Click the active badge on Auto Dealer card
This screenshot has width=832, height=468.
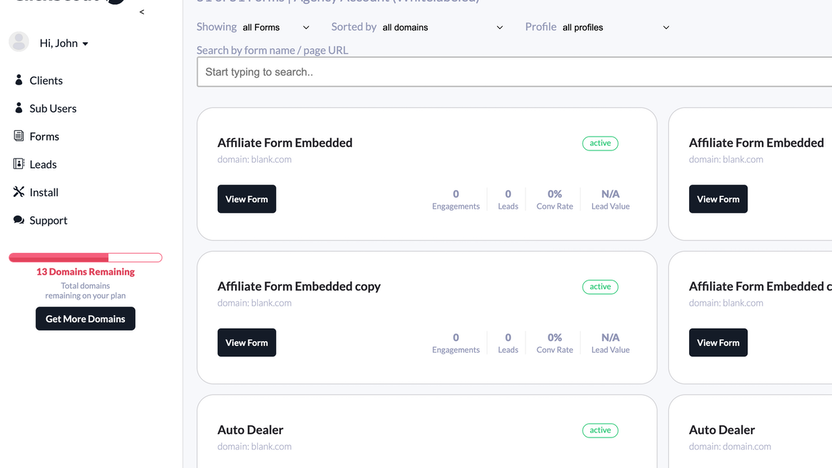click(x=600, y=431)
